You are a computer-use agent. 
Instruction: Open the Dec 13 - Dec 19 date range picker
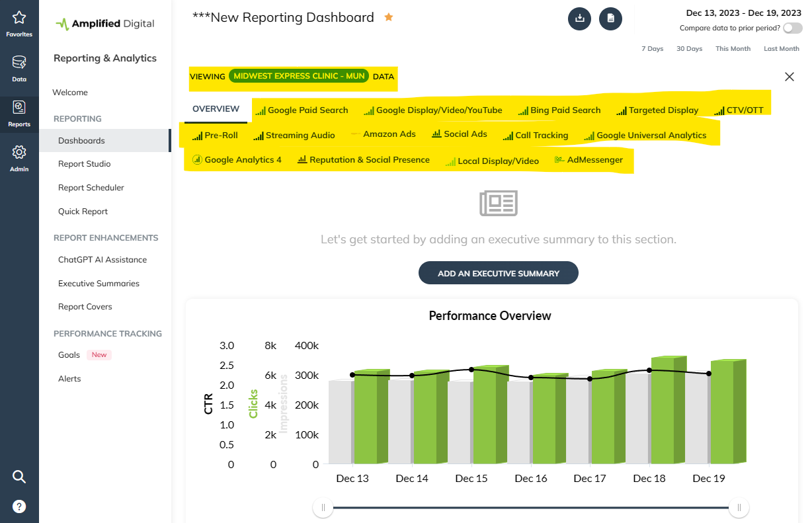click(x=743, y=13)
